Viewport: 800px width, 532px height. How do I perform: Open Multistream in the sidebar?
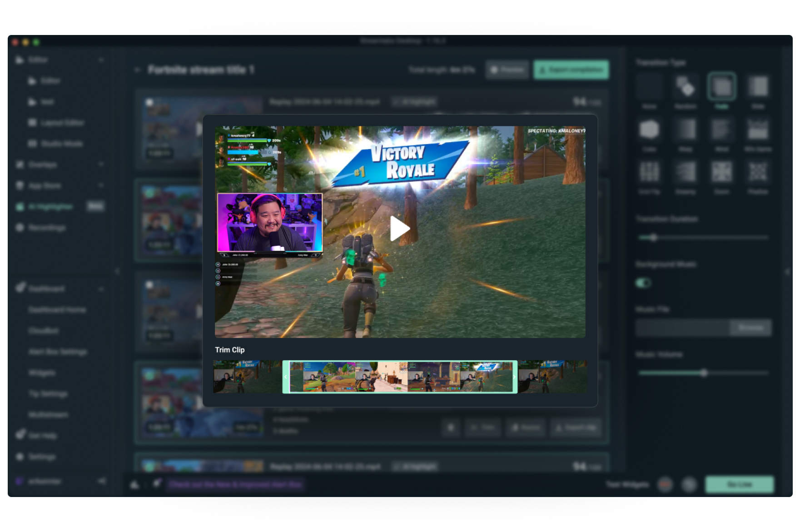(x=48, y=414)
